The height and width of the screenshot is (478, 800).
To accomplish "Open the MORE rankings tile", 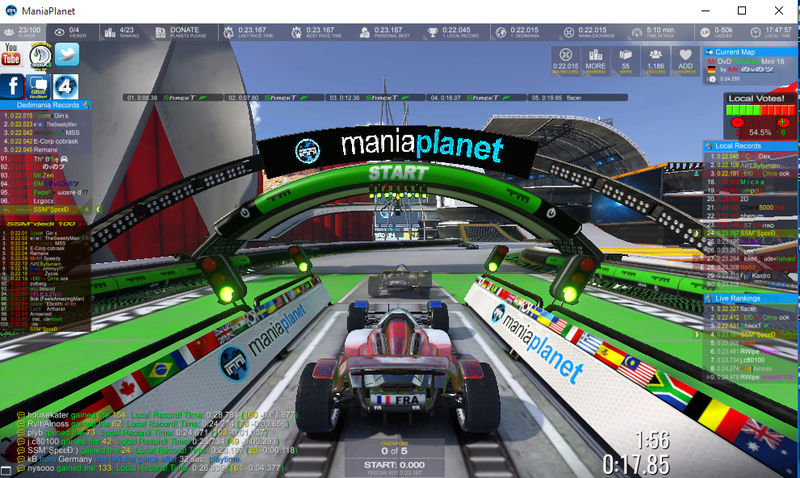I will [595, 61].
